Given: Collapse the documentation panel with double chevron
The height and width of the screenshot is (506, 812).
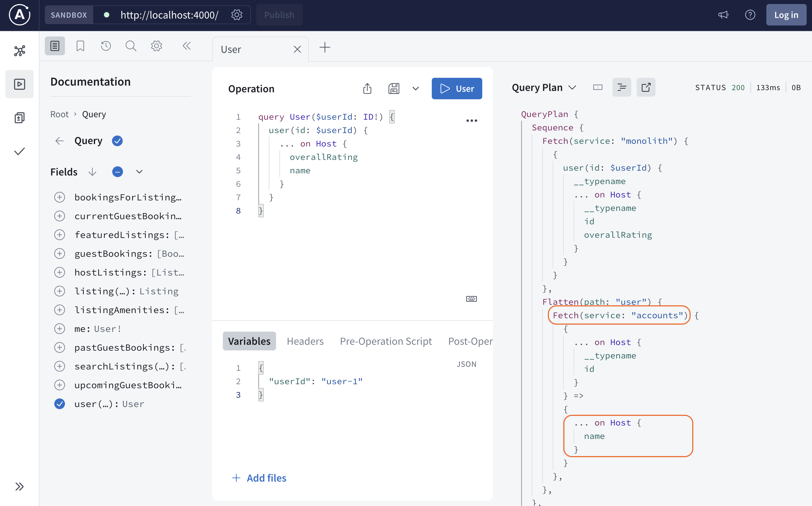Looking at the screenshot, I should (x=187, y=46).
